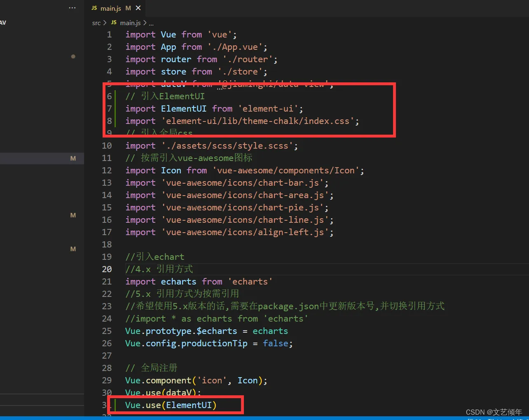The height and width of the screenshot is (420, 529).
Task: Click the comment about vue-awesome图标
Action: click(x=189, y=158)
